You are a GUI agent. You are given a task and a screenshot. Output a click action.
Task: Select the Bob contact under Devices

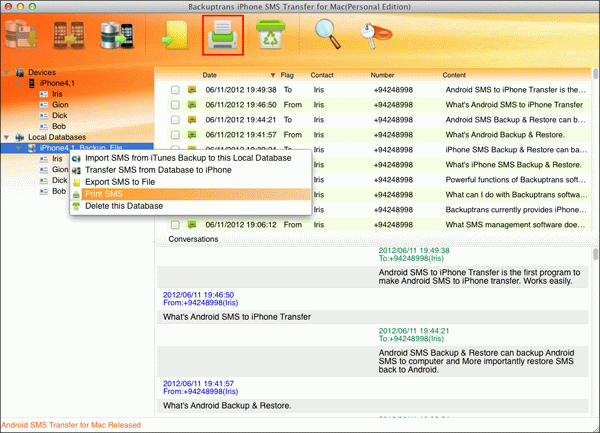pyautogui.click(x=59, y=126)
